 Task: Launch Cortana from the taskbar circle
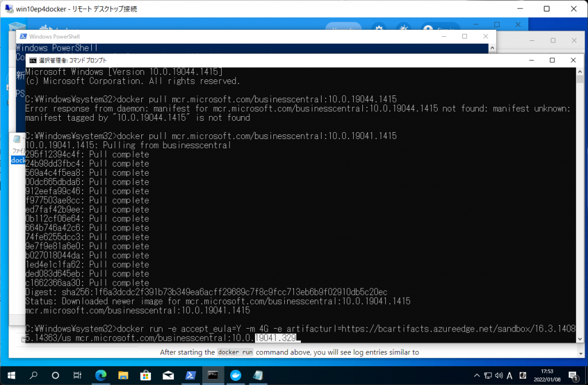[x=55, y=375]
